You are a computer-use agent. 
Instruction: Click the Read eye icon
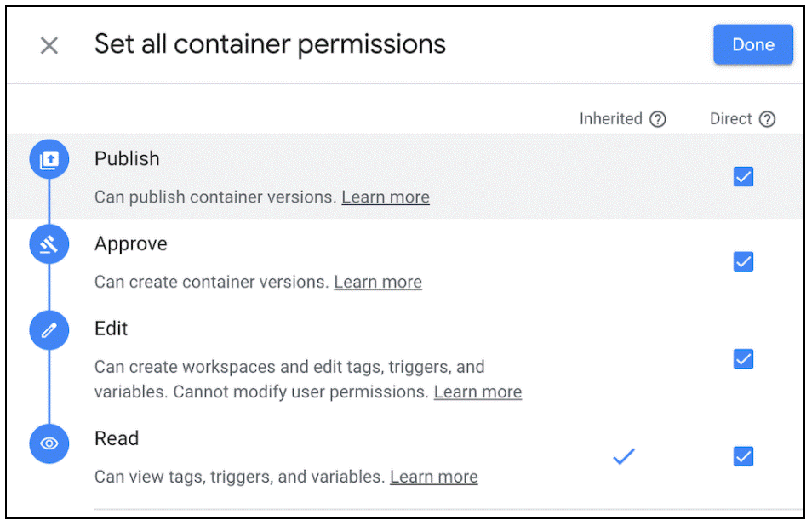49,443
